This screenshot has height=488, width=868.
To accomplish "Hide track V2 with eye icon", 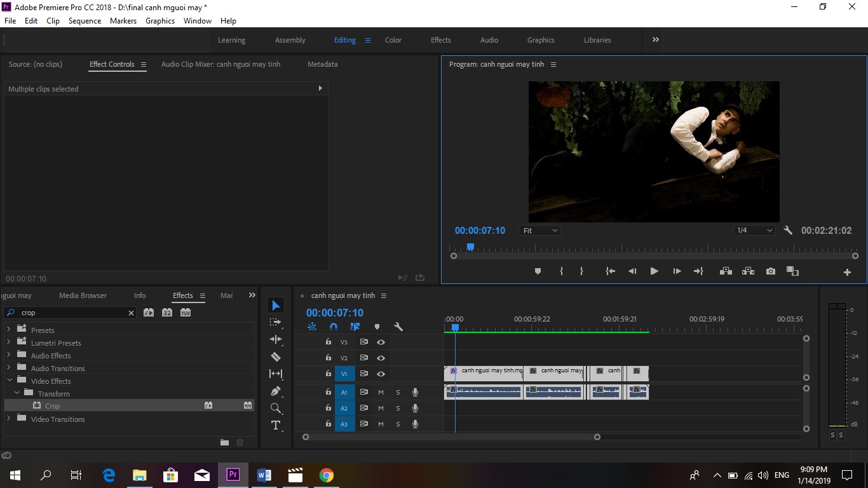I will (x=381, y=358).
